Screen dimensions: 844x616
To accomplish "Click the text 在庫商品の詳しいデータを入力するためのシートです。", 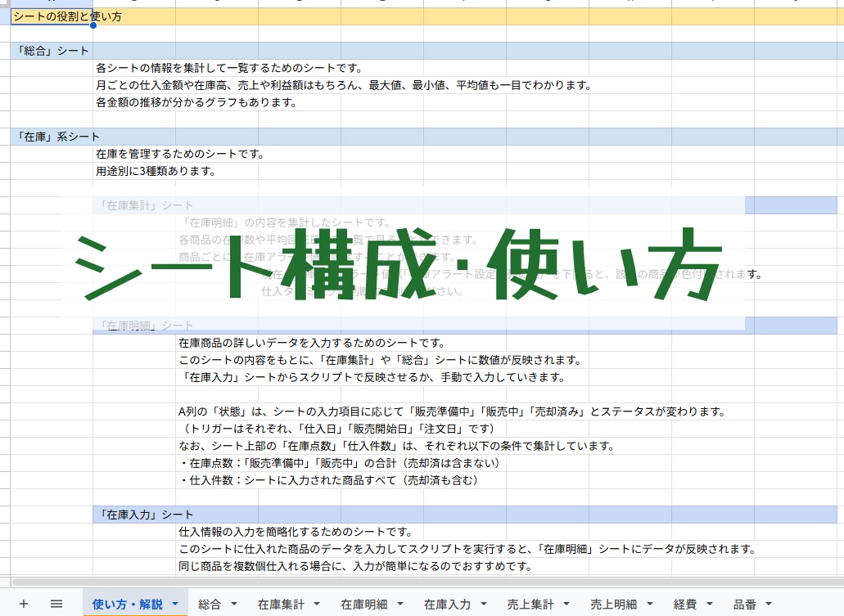I will pos(312,343).
